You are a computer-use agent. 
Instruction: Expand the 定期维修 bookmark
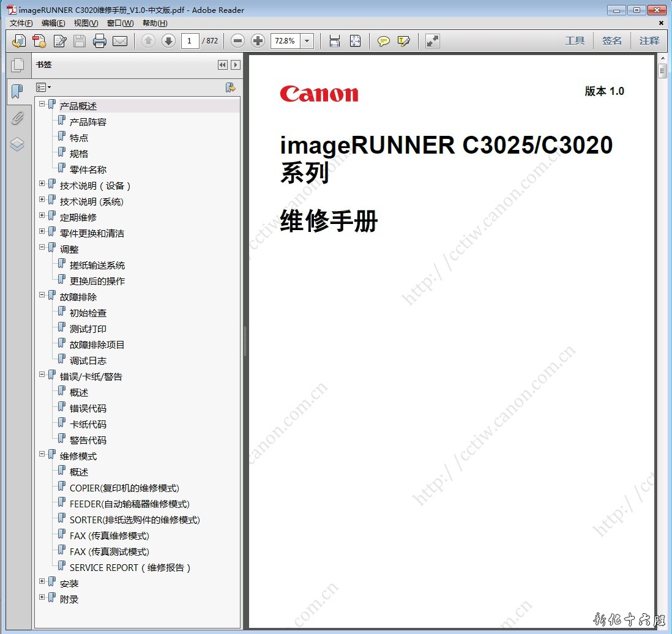coord(42,215)
